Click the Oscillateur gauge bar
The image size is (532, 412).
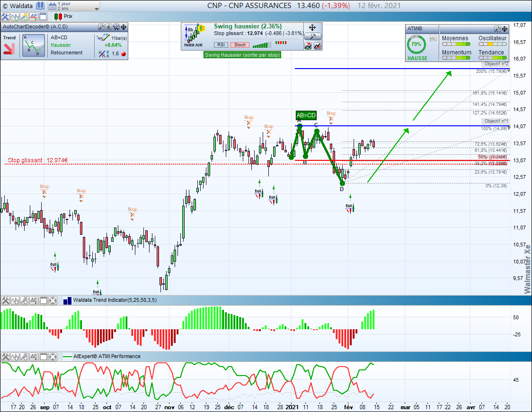[x=493, y=44]
